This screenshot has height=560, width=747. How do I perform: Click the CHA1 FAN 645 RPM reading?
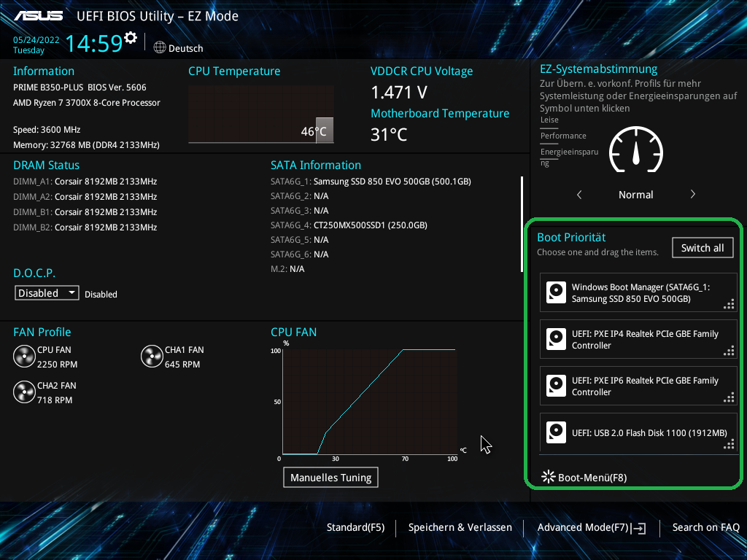182,365
